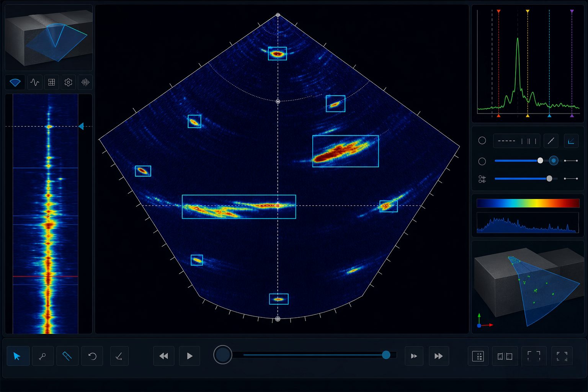Play the scan recording
Viewport: 588px width, 392px height.
pos(189,356)
